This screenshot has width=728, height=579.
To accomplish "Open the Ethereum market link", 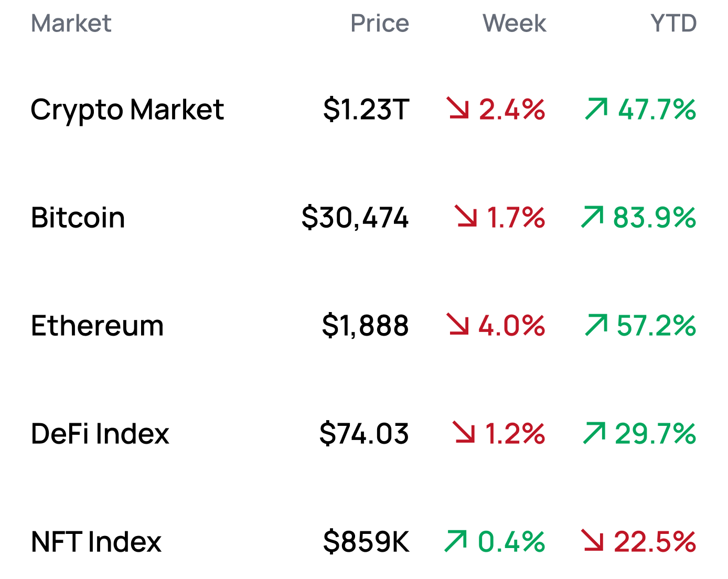I will 97,326.
